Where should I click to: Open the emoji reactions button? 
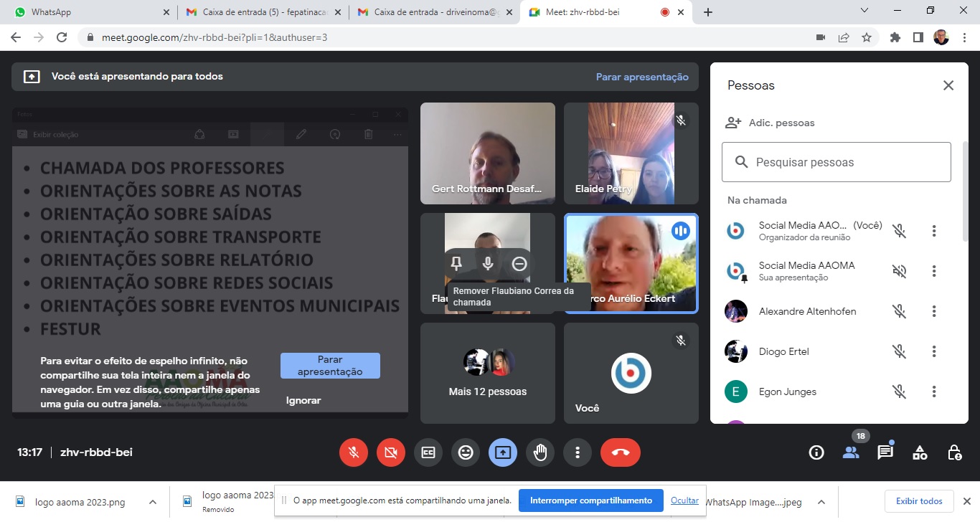point(466,452)
